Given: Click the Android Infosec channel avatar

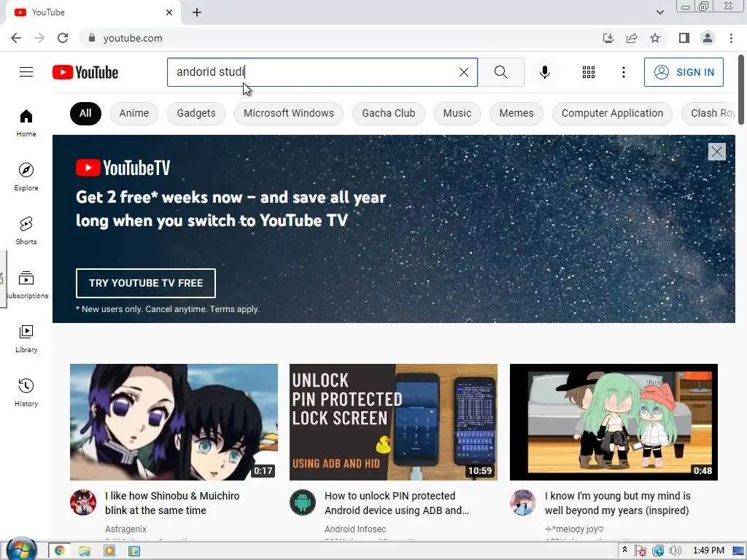Looking at the screenshot, I should click(303, 502).
